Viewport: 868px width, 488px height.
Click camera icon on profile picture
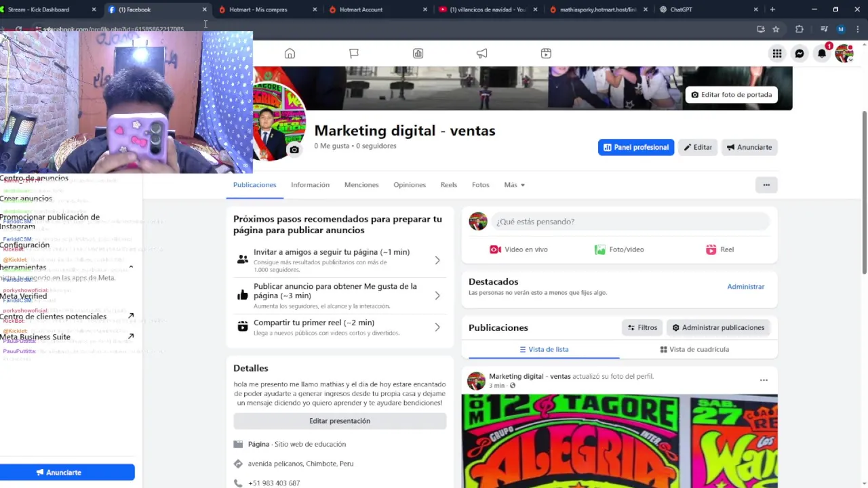294,150
